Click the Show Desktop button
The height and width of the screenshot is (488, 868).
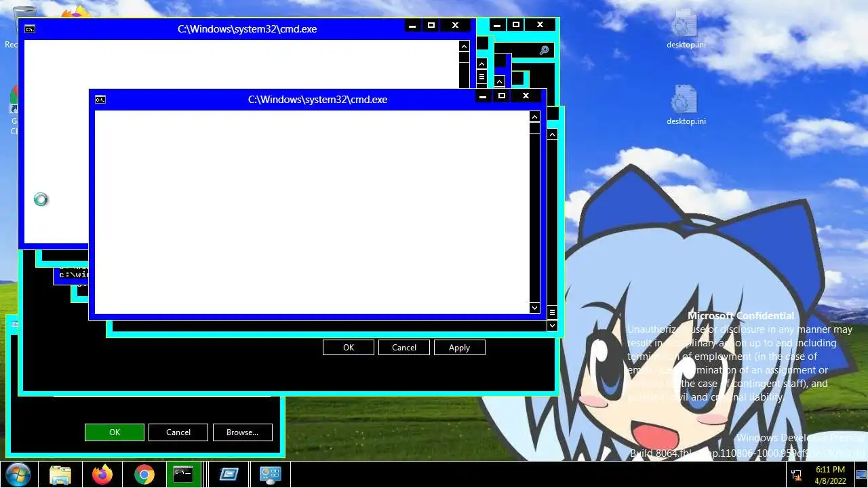pyautogui.click(x=861, y=474)
